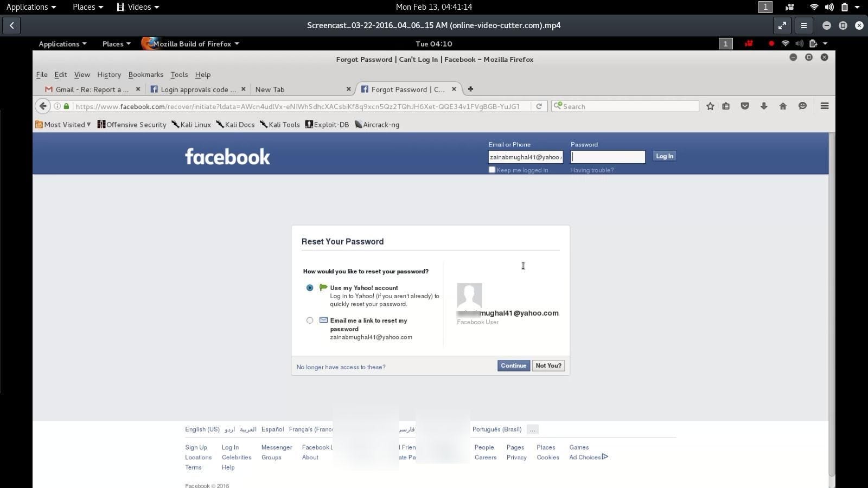Image resolution: width=868 pixels, height=488 pixels.
Task: Open the Firefox hamburger menu
Action: point(825,106)
